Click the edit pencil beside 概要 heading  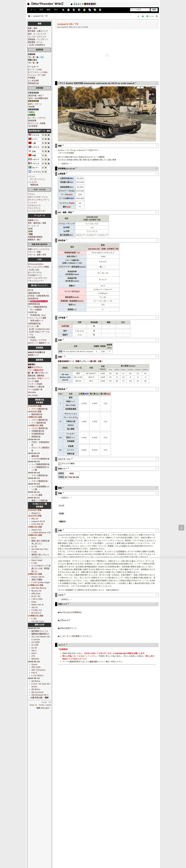[x=63, y=146]
